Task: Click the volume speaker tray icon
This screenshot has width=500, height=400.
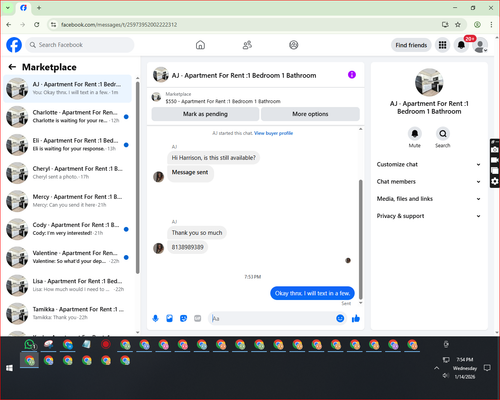Action: (x=446, y=376)
